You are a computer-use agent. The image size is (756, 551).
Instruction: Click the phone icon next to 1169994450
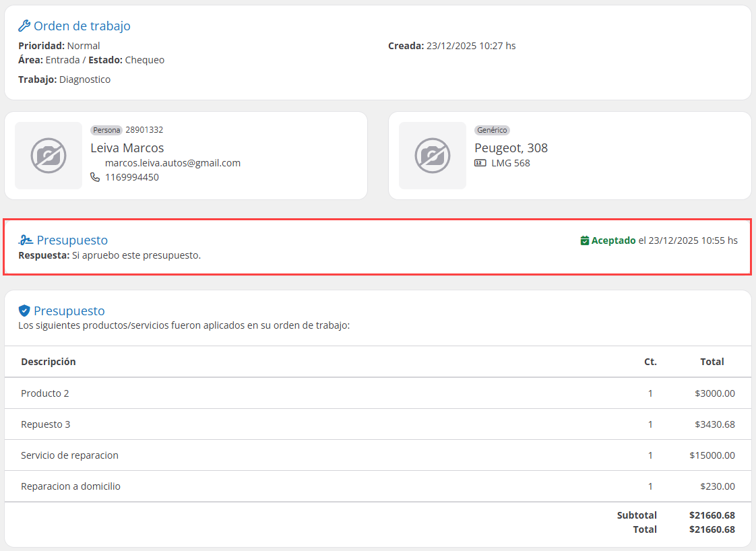[x=95, y=177]
